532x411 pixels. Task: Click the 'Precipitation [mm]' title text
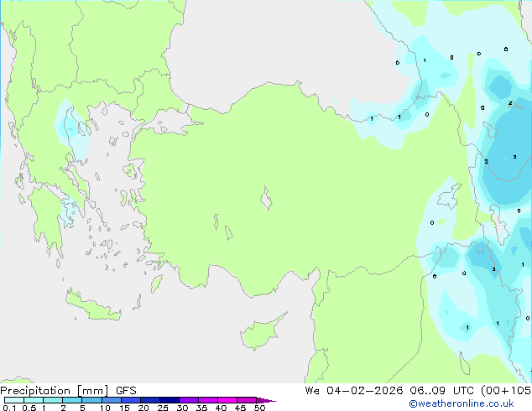coord(55,391)
